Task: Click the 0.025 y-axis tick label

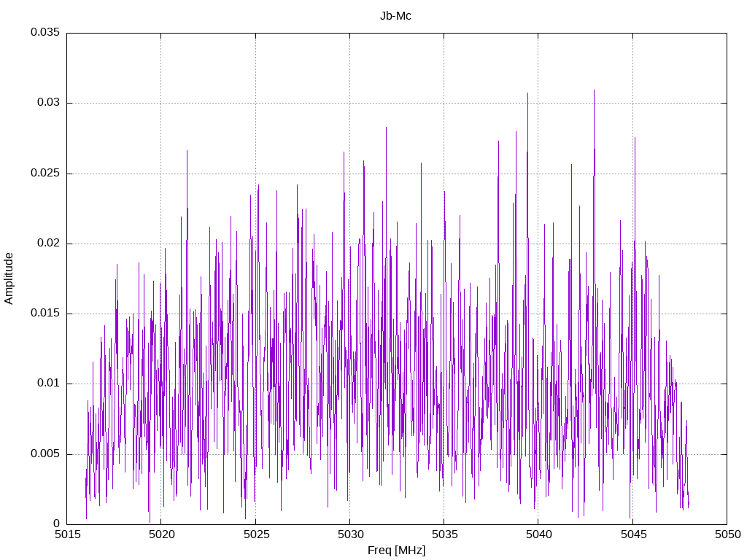Action: (45, 173)
